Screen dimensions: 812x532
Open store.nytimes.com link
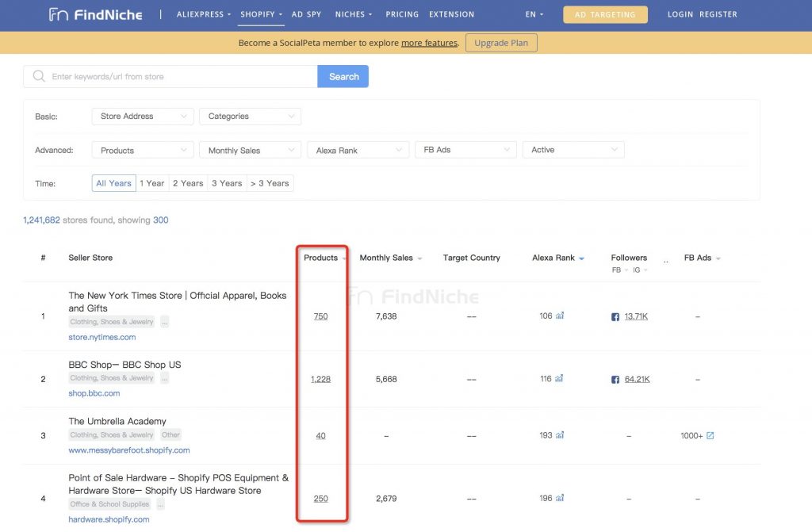click(102, 337)
